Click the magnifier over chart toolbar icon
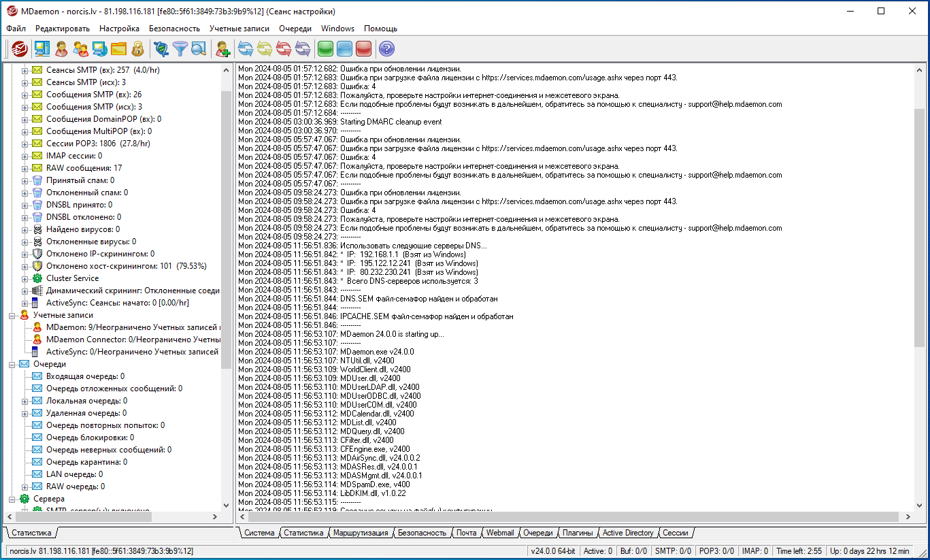This screenshot has height=560, width=930. pos(199,49)
